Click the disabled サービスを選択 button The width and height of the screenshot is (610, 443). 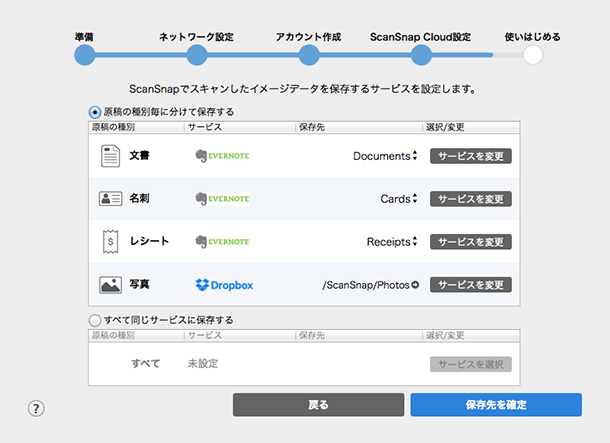click(471, 364)
